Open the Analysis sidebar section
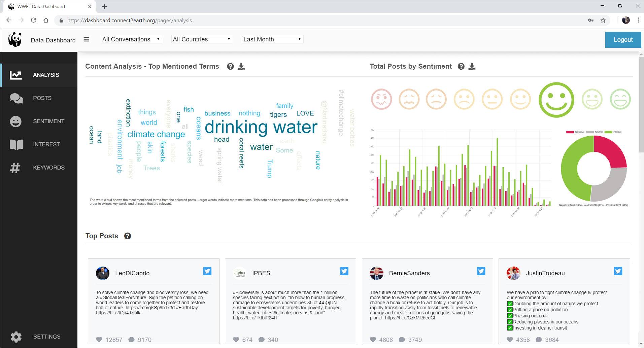Screen dimensions: 644x348 click(39, 75)
